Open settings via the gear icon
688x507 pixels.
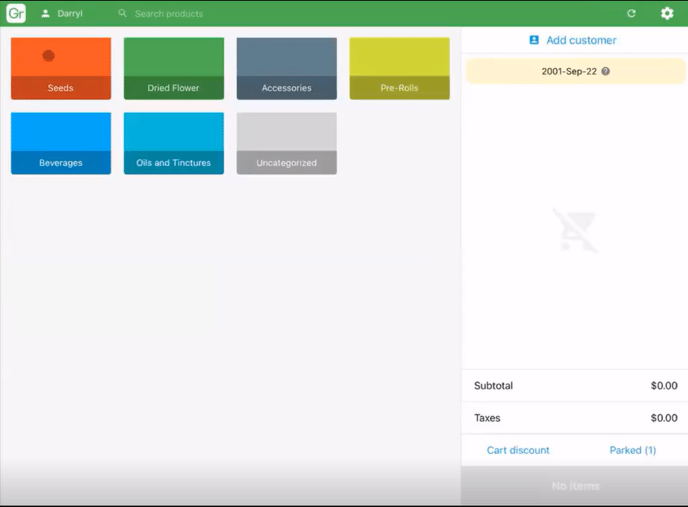[667, 13]
